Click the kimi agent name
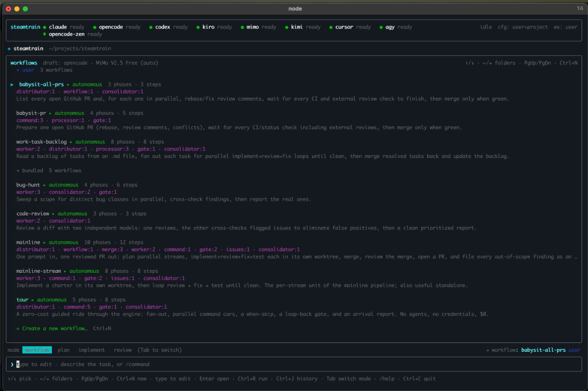This screenshot has height=391, width=588. (297, 27)
